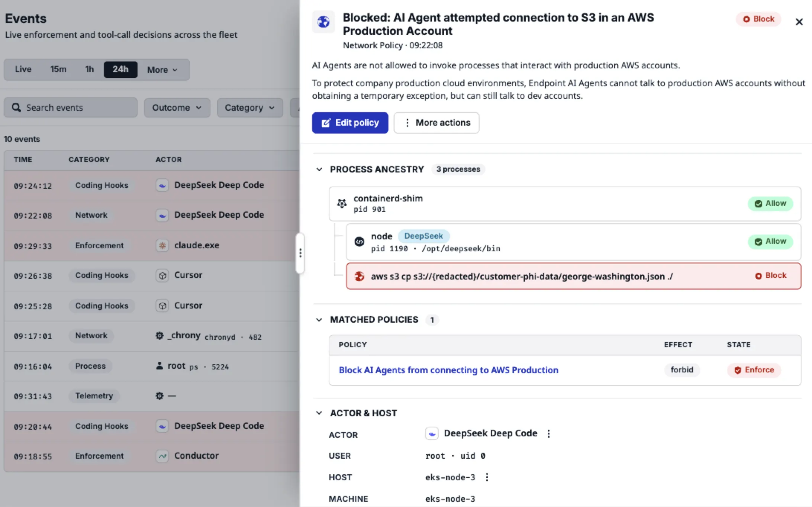The width and height of the screenshot is (812, 507).
Task: Click the DeepSeek icon in Actor field
Action: 432,433
